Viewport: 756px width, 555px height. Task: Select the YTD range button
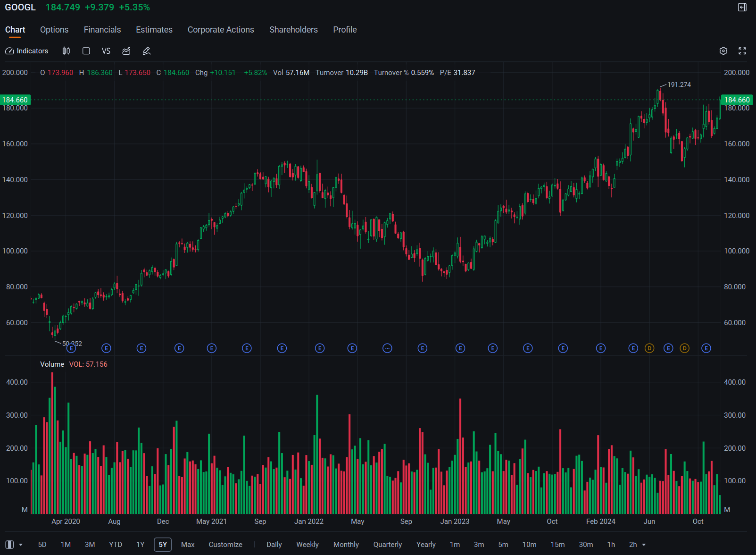click(116, 545)
